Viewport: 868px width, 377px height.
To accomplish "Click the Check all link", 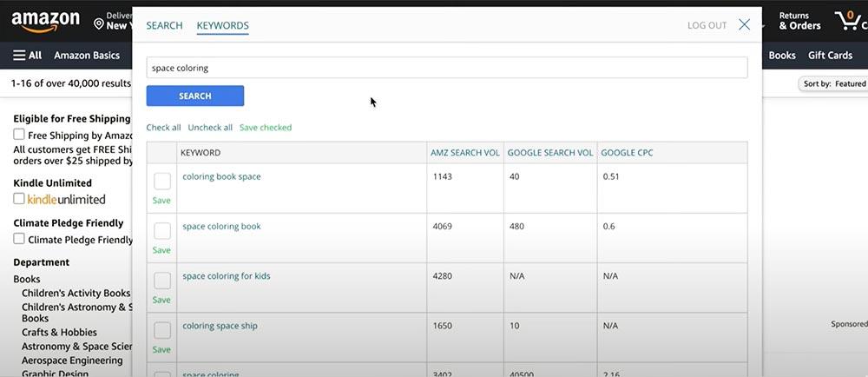I will (163, 128).
